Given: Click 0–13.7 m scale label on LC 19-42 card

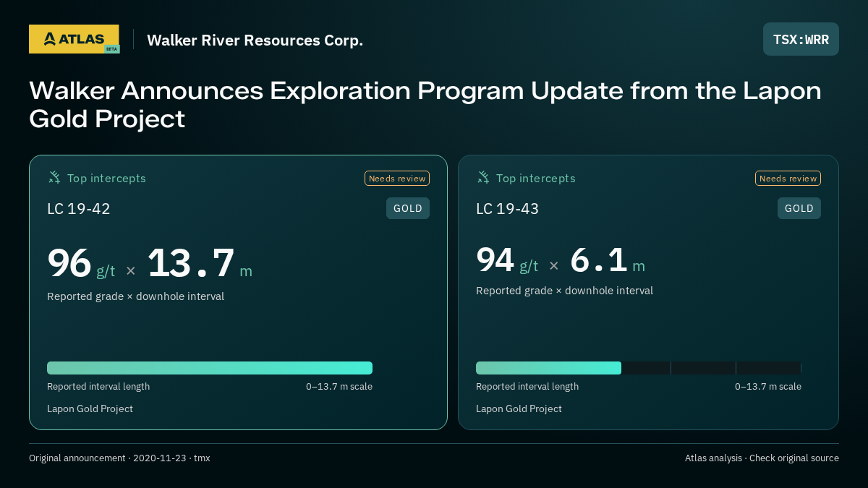Looking at the screenshot, I should (x=339, y=387).
